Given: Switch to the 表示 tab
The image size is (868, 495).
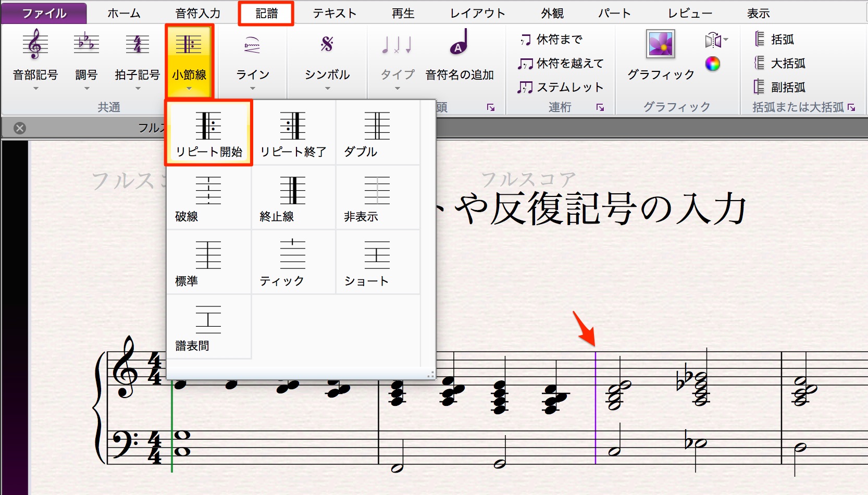Looking at the screenshot, I should click(x=759, y=13).
